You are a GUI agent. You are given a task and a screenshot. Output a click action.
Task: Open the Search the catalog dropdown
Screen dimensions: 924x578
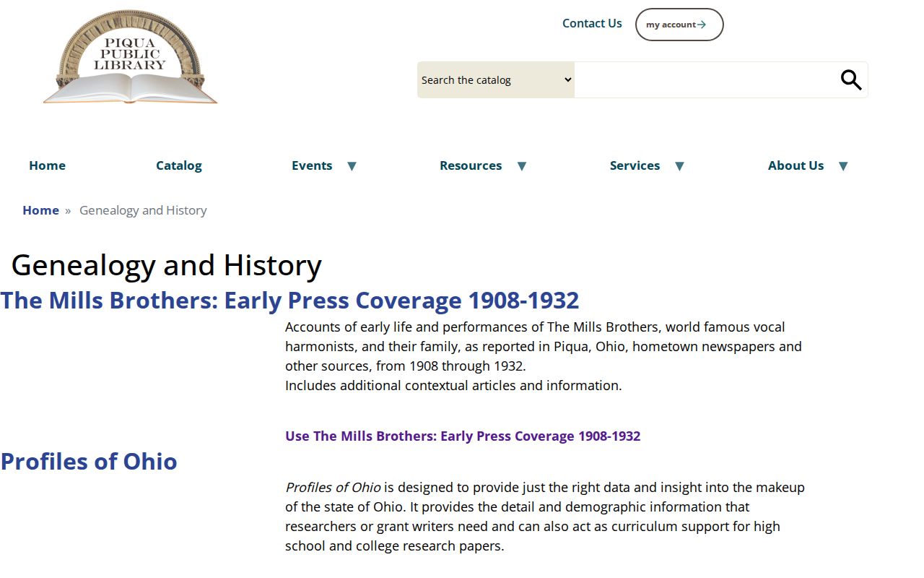pyautogui.click(x=496, y=80)
